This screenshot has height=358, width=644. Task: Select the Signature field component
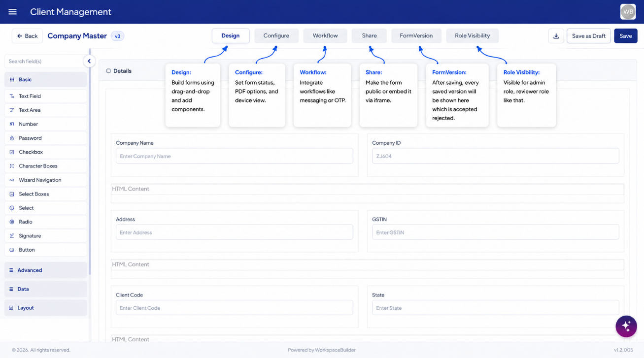click(x=45, y=236)
